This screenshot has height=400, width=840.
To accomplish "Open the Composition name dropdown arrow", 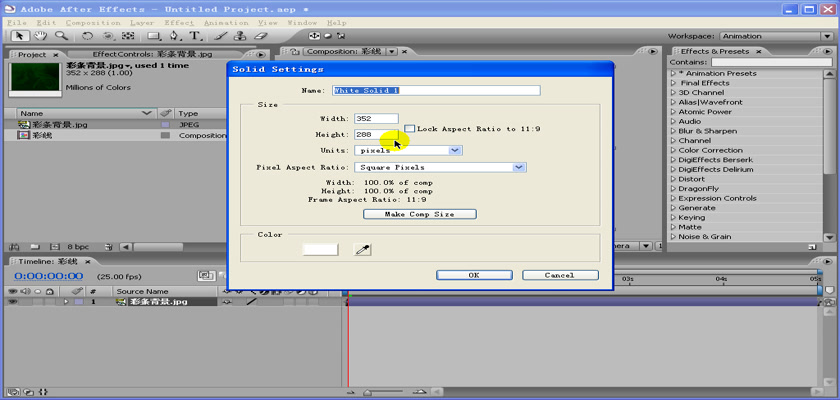I will pyautogui.click(x=391, y=51).
